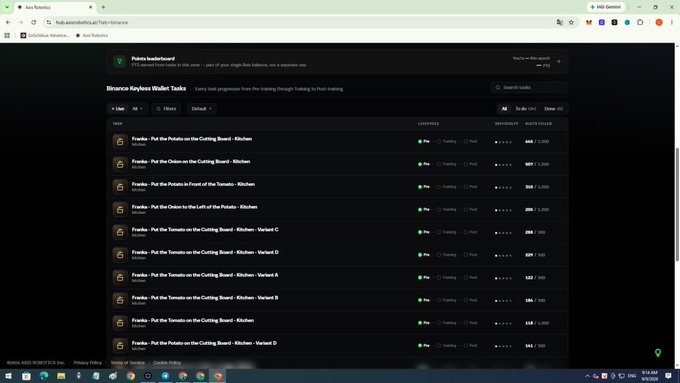Select Post stage on Tomato Variant D row

point(471,255)
